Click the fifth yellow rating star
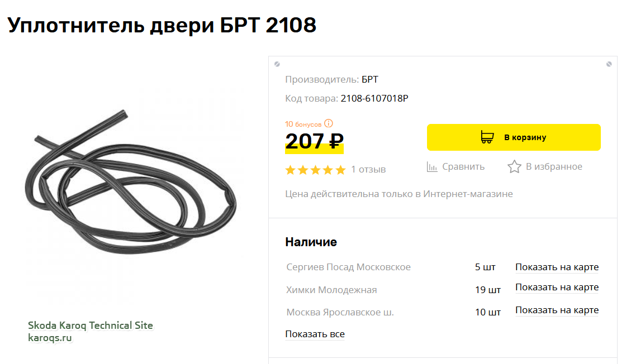The width and height of the screenshot is (631, 364). point(340,170)
